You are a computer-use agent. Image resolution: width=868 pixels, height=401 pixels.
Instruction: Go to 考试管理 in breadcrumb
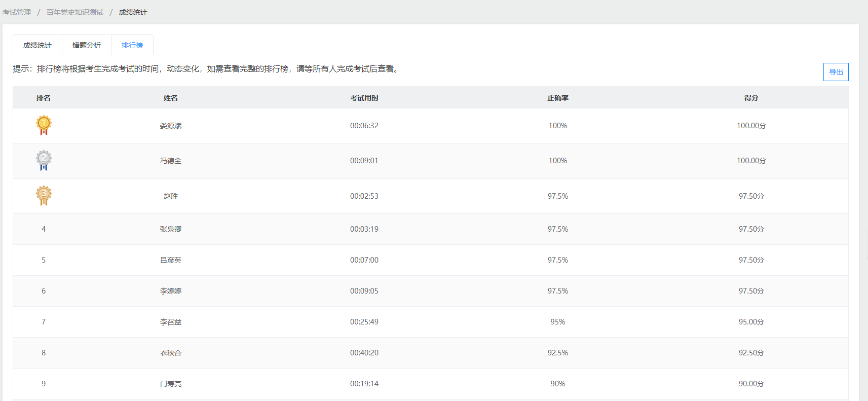17,12
